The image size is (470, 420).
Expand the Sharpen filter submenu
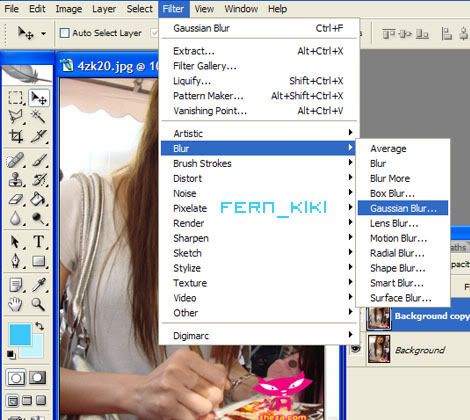[257, 238]
